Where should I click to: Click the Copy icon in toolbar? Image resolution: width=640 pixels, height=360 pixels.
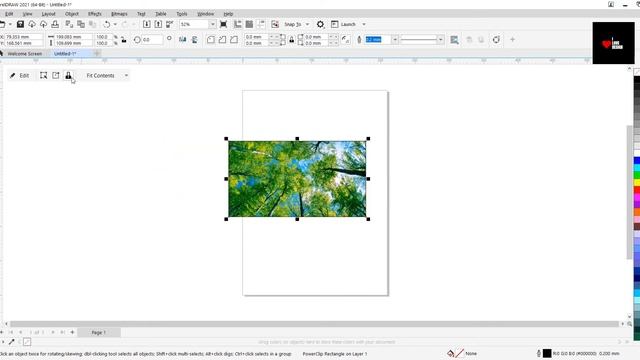(81, 24)
